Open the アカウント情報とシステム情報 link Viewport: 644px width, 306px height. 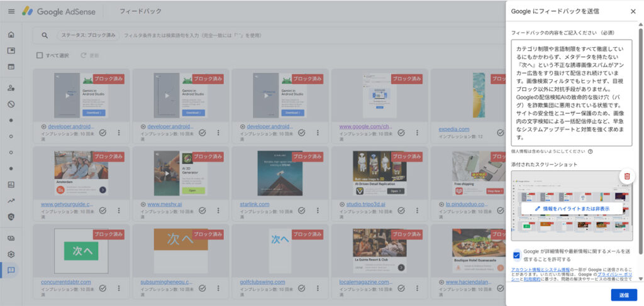(540, 270)
